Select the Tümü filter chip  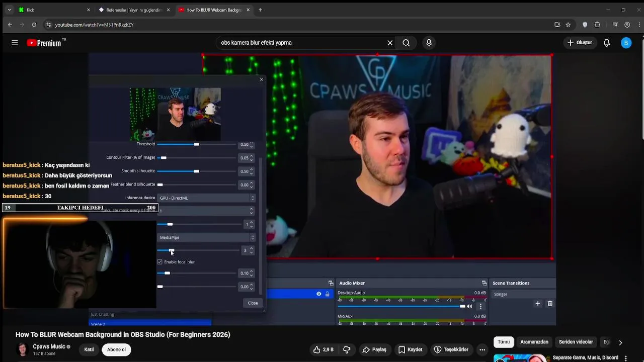504,342
